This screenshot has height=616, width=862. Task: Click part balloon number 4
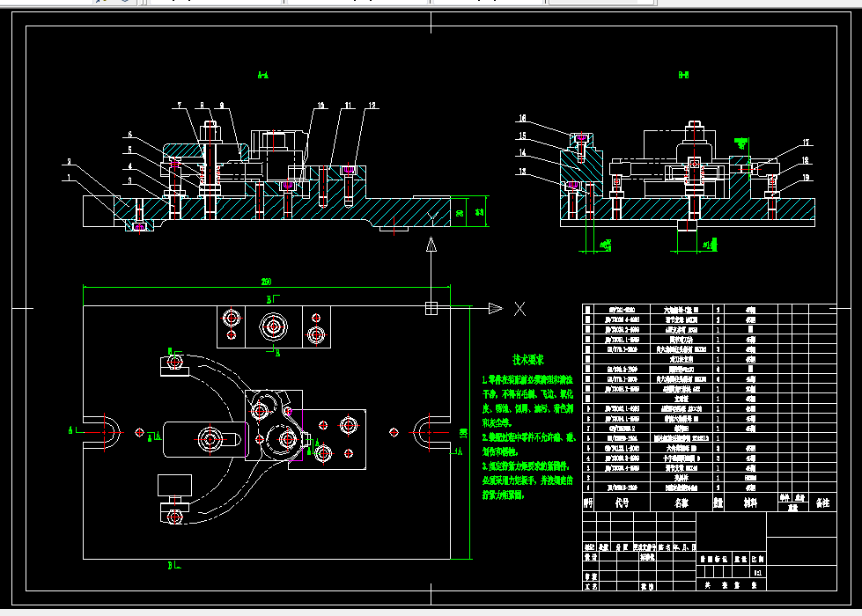[x=129, y=165]
